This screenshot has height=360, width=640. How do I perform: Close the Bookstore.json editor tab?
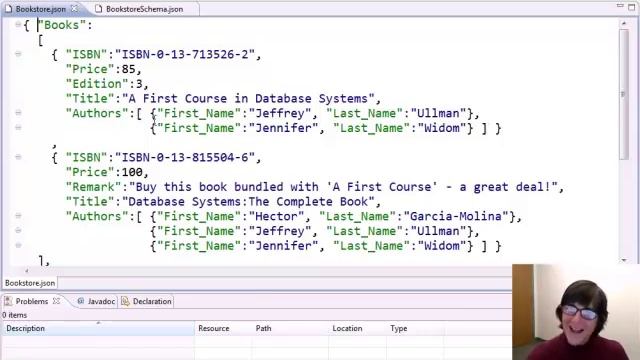tap(74, 8)
